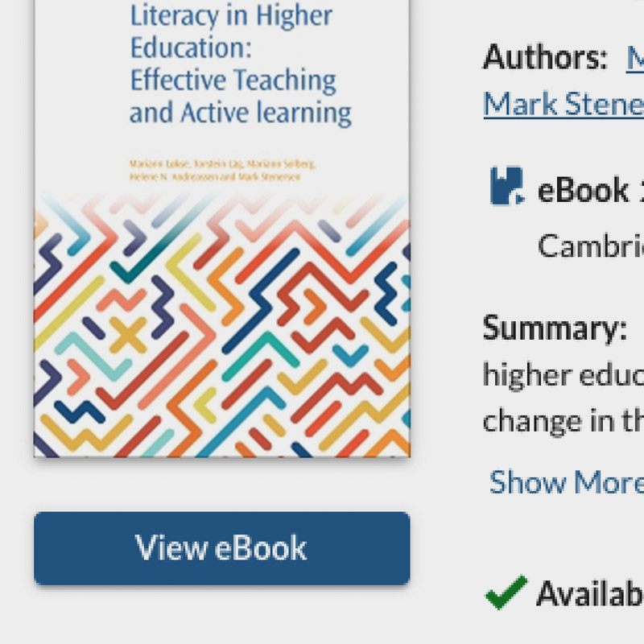Click 'Education:' word on the cover title
The image size is (644, 644).
192,47
